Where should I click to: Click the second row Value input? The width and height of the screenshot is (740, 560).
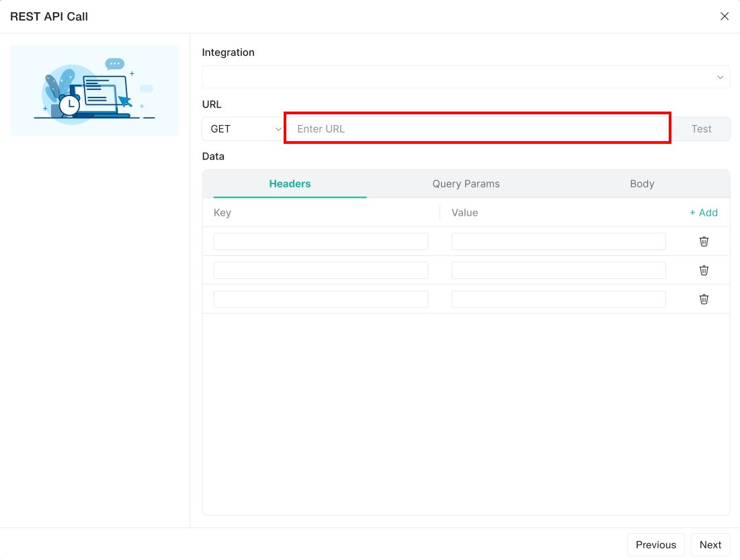pos(558,270)
